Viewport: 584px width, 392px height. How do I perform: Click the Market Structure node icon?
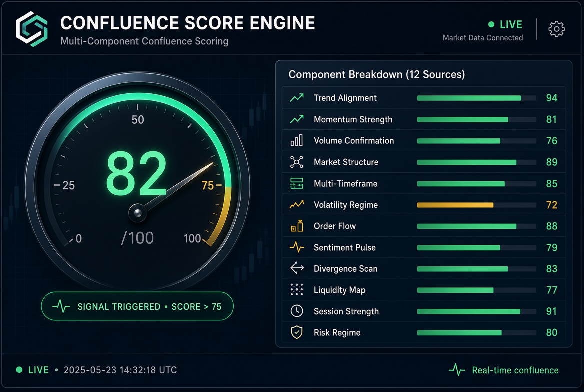[x=297, y=162]
